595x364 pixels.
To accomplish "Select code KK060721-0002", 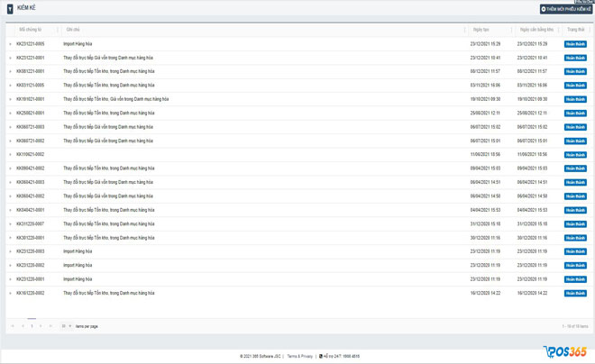I will pos(31,141).
